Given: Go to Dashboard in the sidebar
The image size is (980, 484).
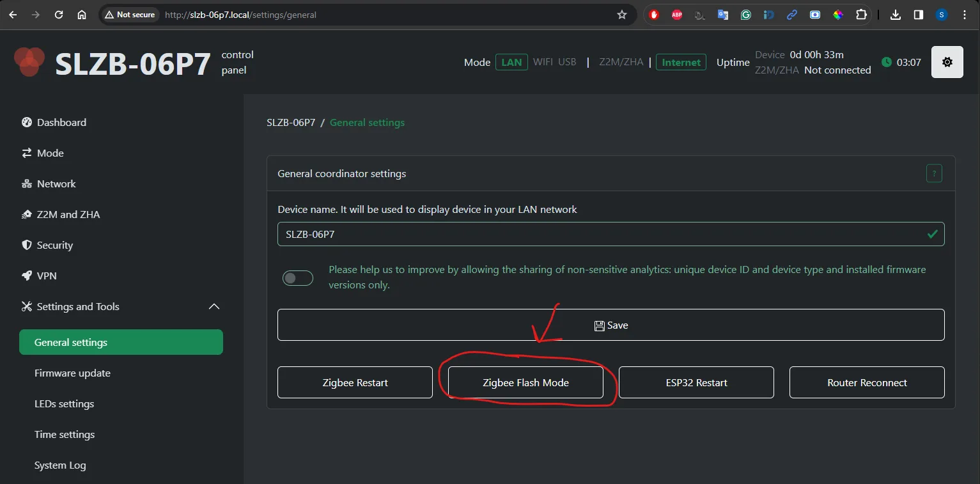Looking at the screenshot, I should click(61, 123).
